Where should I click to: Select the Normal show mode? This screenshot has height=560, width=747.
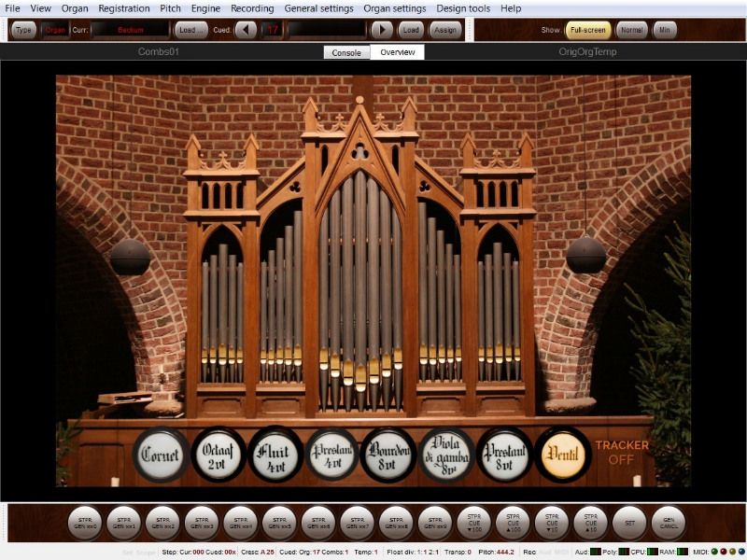coord(632,30)
